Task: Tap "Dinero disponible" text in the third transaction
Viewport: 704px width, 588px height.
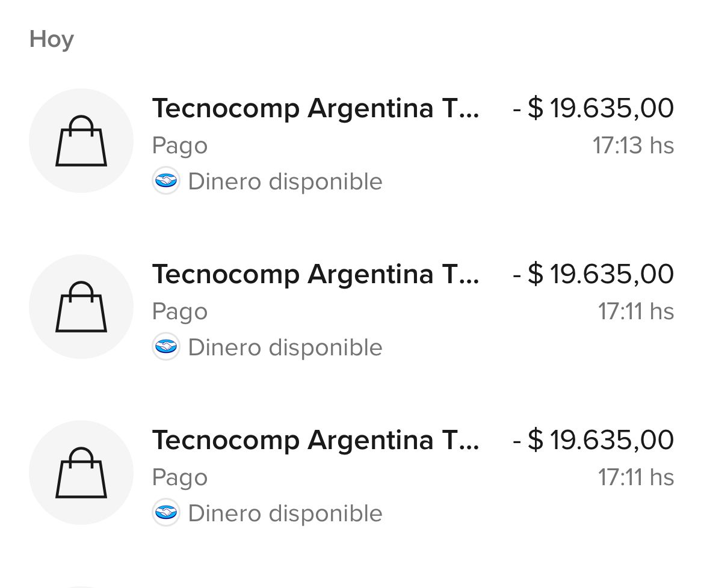Action: point(285,513)
